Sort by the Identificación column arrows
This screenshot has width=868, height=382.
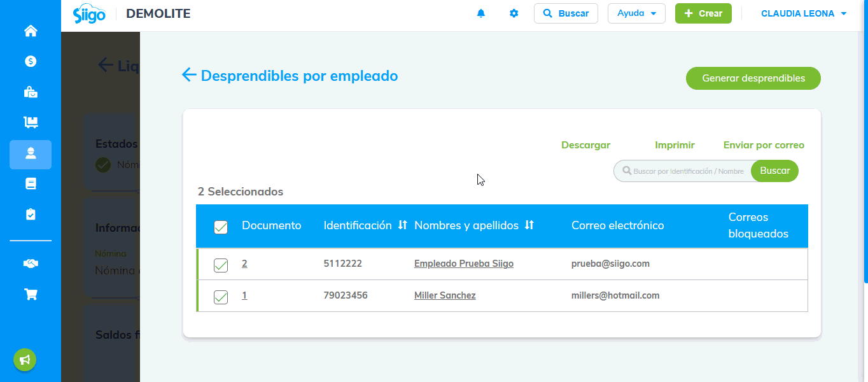pos(402,225)
